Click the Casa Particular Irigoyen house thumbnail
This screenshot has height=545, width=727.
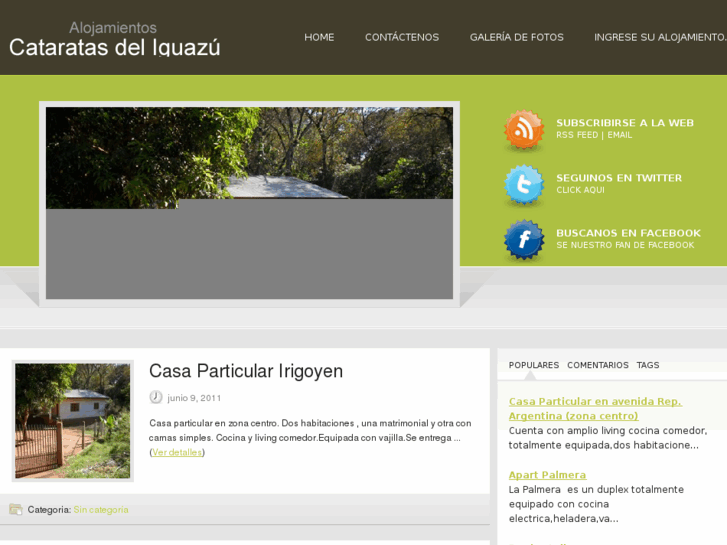tap(73, 421)
